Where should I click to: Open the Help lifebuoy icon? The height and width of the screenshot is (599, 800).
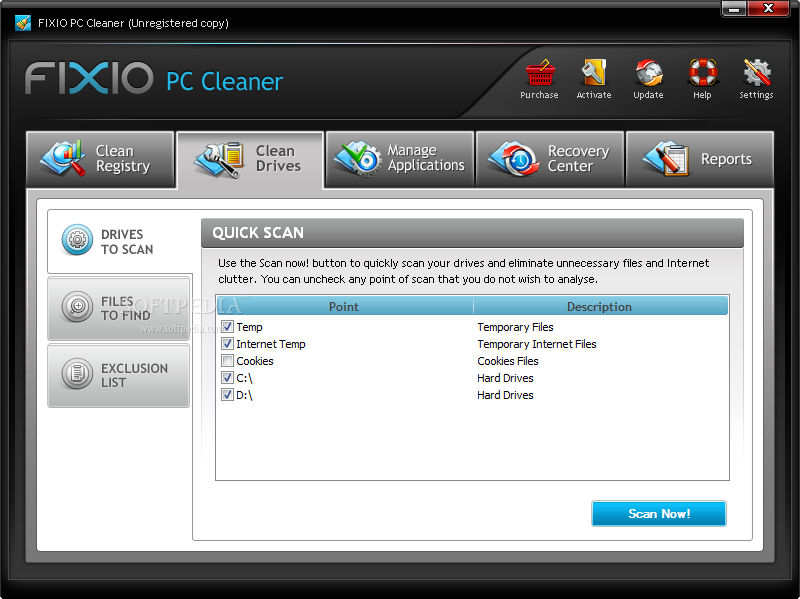(x=703, y=72)
